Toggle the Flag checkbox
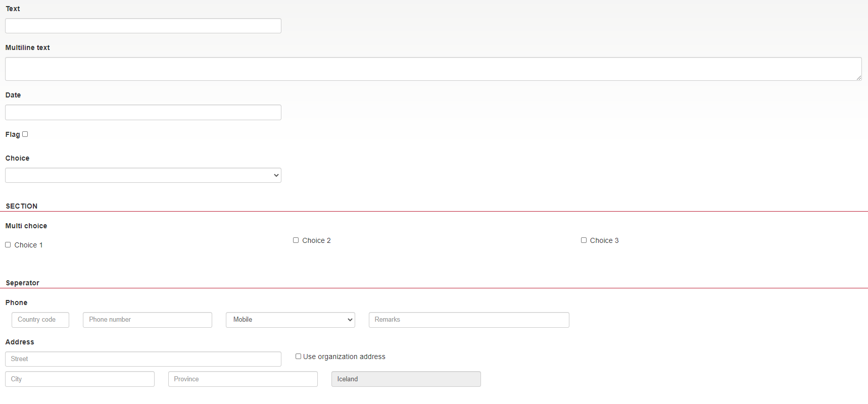 25,134
